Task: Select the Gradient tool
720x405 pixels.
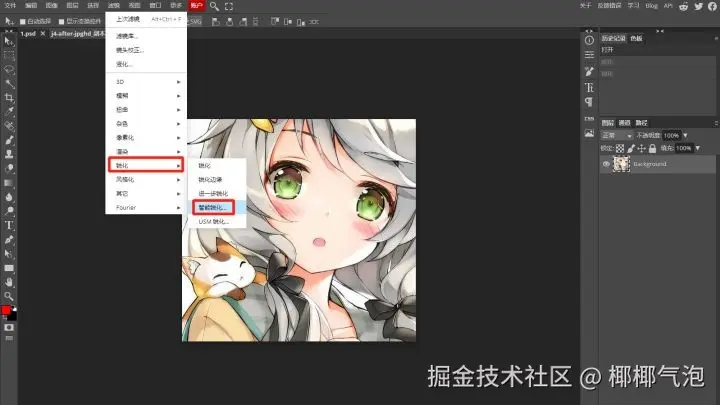Action: pos(9,183)
